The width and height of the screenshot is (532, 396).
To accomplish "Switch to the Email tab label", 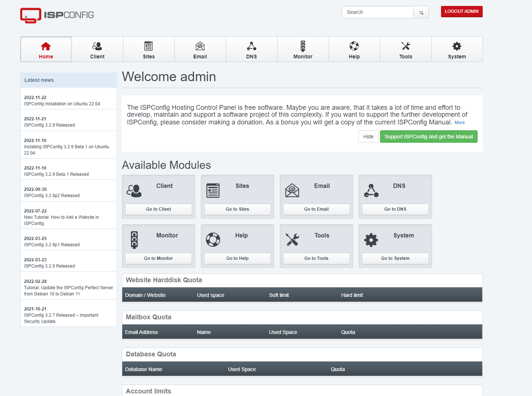I will (x=200, y=57).
